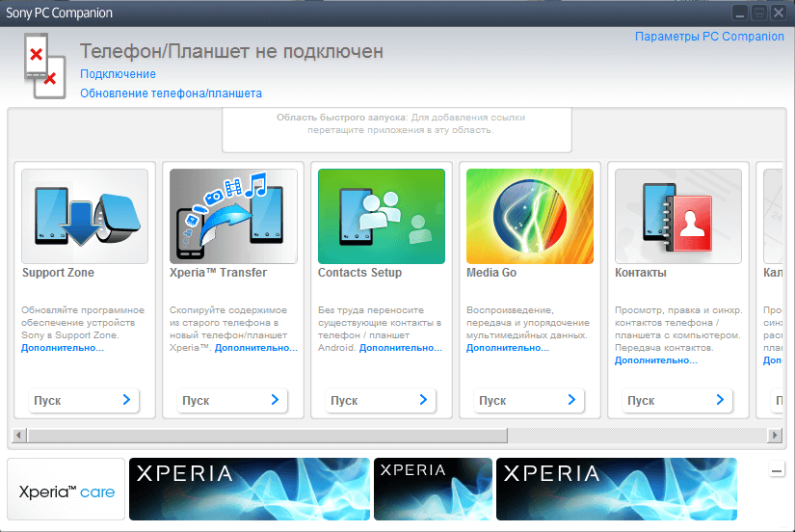Minimize the Sony PC Companion window

(740, 13)
